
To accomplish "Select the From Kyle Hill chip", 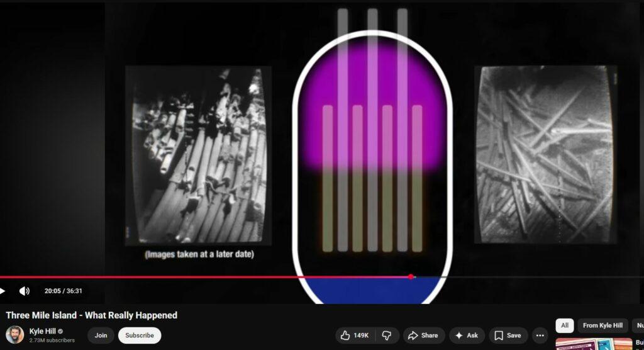I will pos(602,325).
